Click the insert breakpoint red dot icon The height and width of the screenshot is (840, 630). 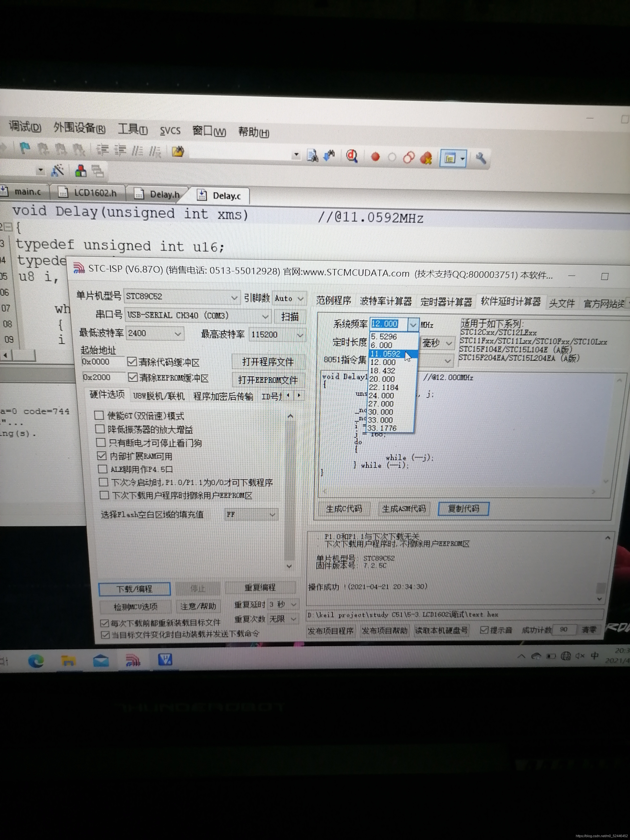click(375, 157)
